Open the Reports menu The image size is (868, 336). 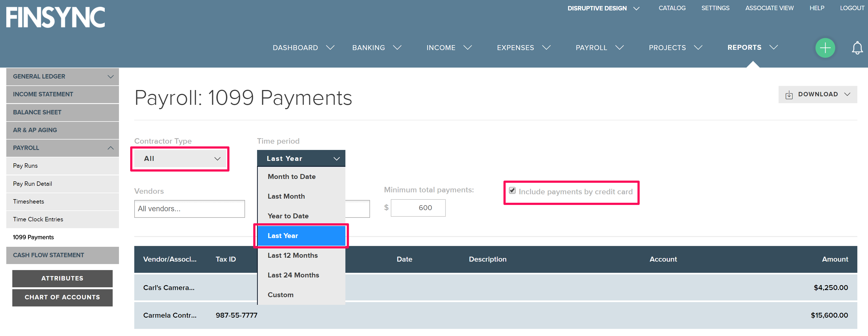(x=744, y=47)
